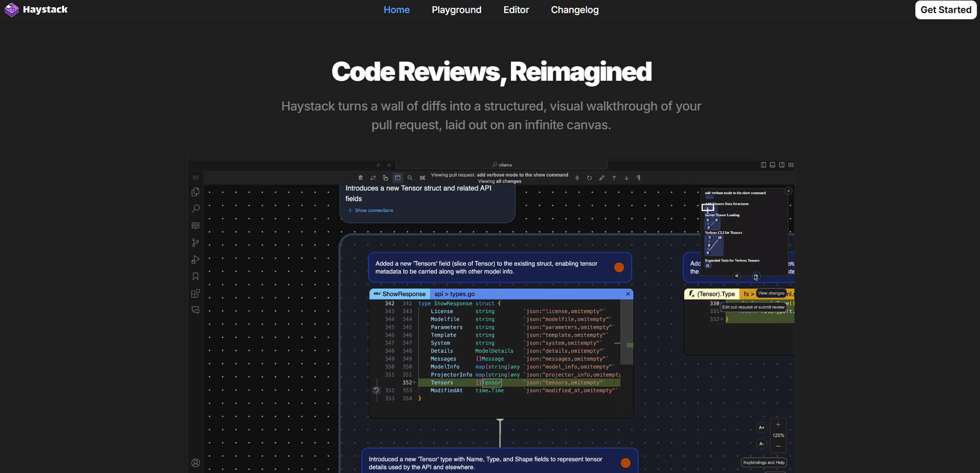Click the ollama search field
The image size is (980, 473).
503,165
